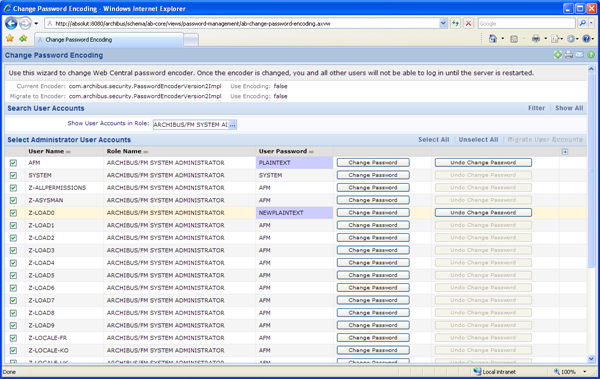Viewport: 600px width, 379px height.
Task: Open recent pages dropdown beside Forward button
Action: 36,24
